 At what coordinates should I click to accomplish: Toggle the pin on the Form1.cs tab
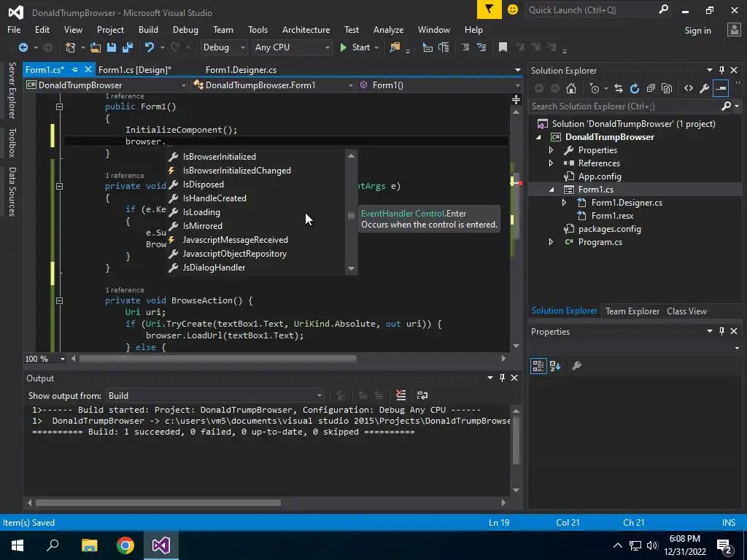(x=75, y=69)
